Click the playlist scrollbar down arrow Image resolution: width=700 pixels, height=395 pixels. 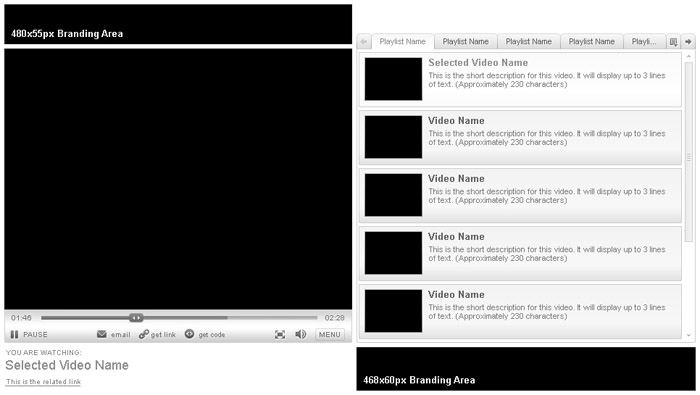pyautogui.click(x=688, y=335)
